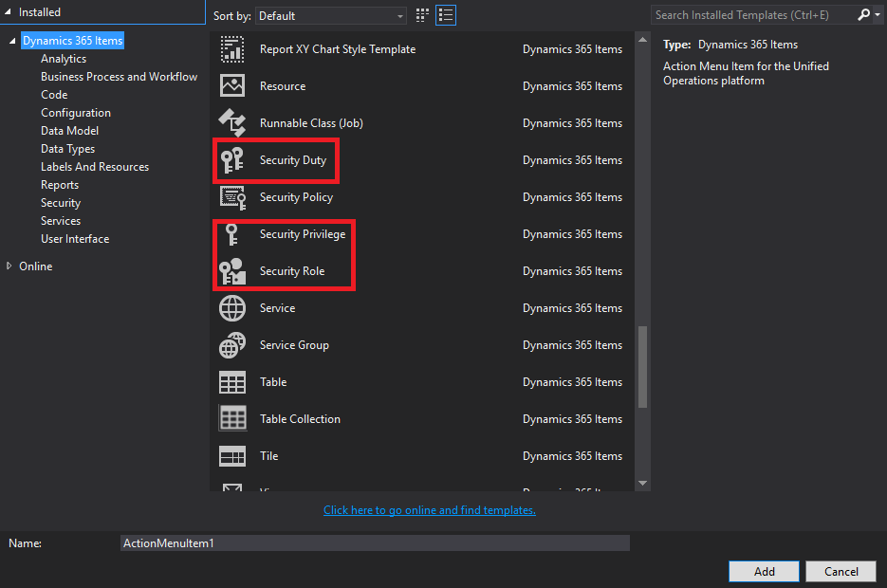Click the scrollbar up arrow

(642, 40)
